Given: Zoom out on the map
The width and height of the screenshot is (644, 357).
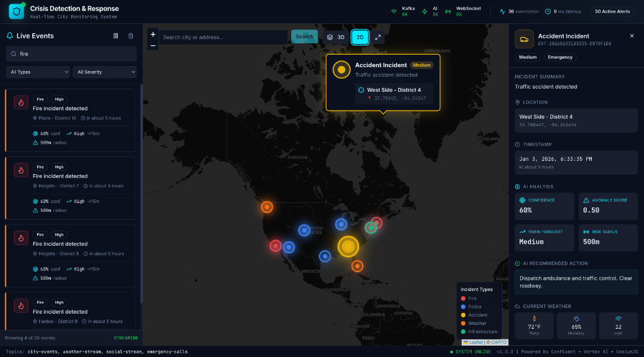Looking at the screenshot, I should tap(153, 45).
